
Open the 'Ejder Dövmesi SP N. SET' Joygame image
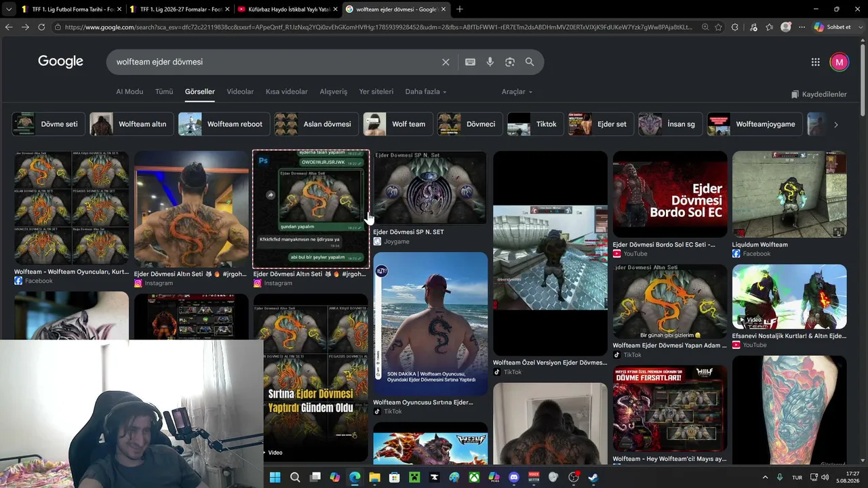(430, 187)
